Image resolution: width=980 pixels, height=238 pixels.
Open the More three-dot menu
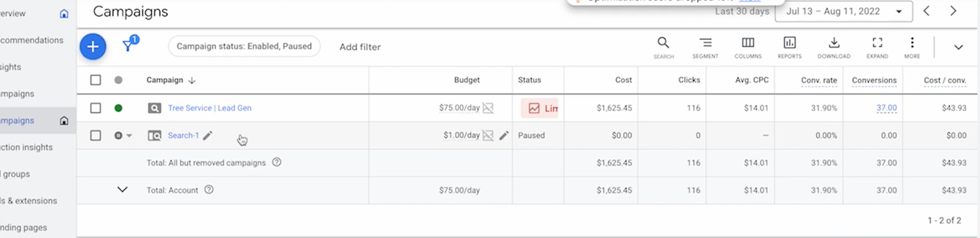click(912, 47)
